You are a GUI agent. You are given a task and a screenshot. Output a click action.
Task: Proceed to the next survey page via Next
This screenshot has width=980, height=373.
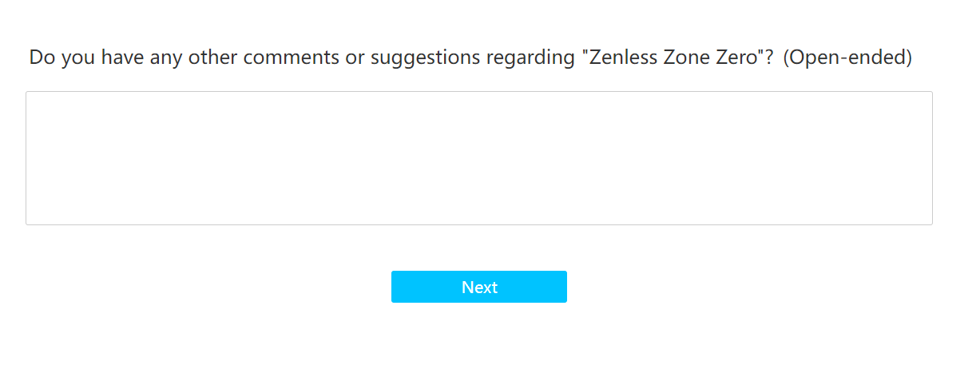[479, 287]
